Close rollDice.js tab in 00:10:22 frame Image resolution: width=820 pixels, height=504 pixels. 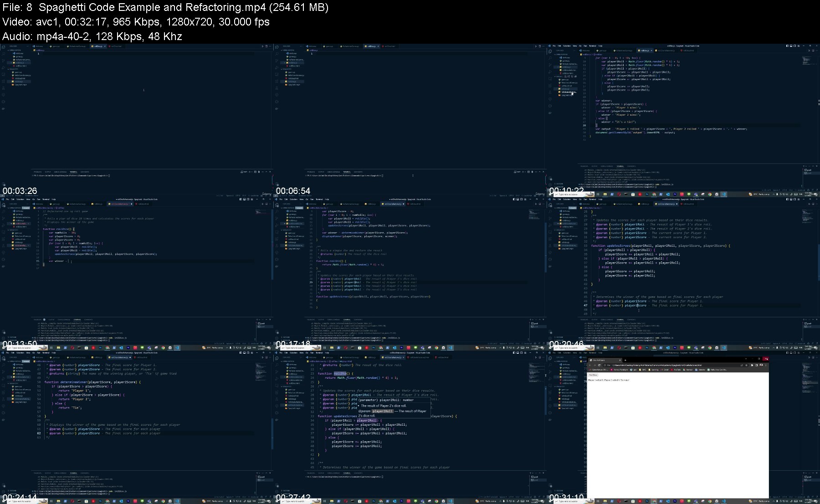[x=651, y=51]
